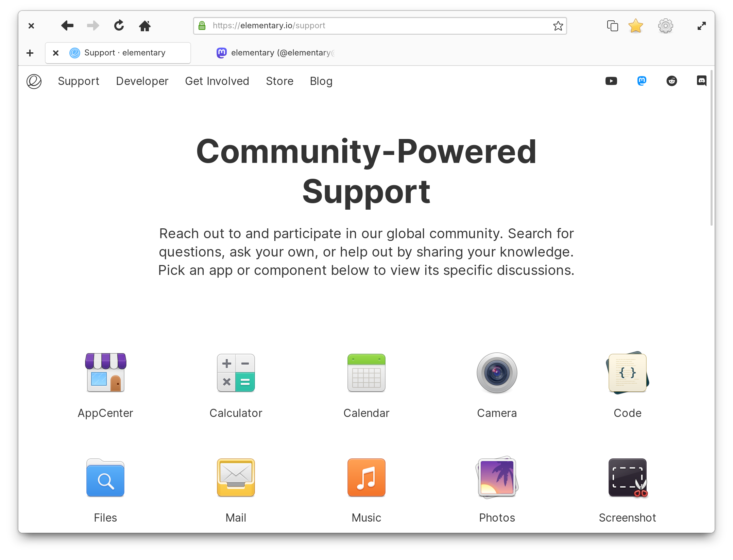Click the Mastodon social icon
Viewport: 733px width, 560px height.
[641, 81]
